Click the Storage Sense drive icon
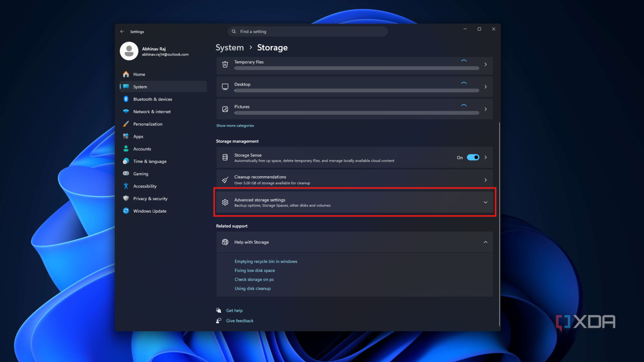This screenshot has height=362, width=644. (x=225, y=157)
